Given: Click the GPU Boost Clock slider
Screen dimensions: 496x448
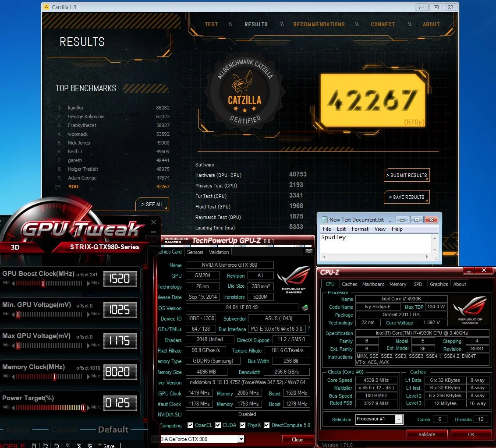Looking at the screenshot, I should 49,283.
